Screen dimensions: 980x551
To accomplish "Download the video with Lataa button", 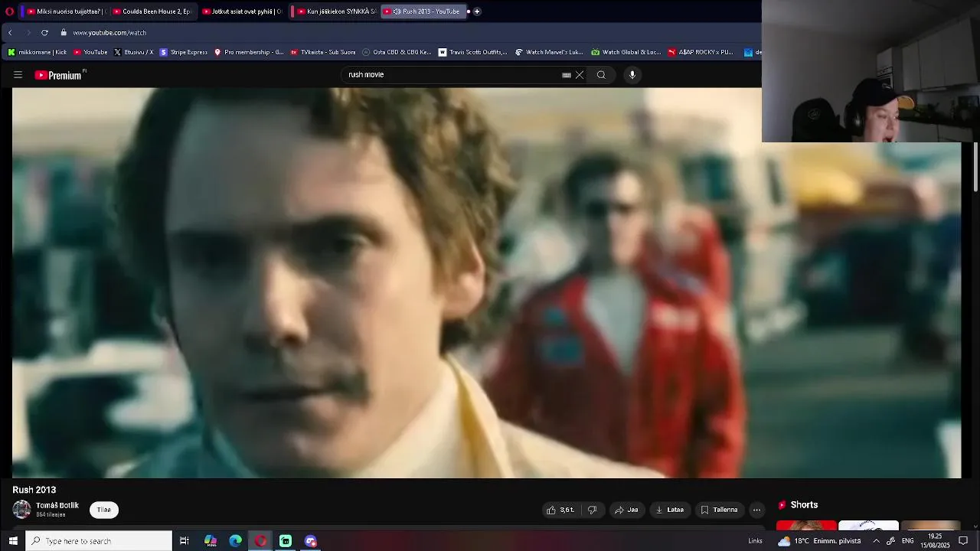I will [670, 510].
